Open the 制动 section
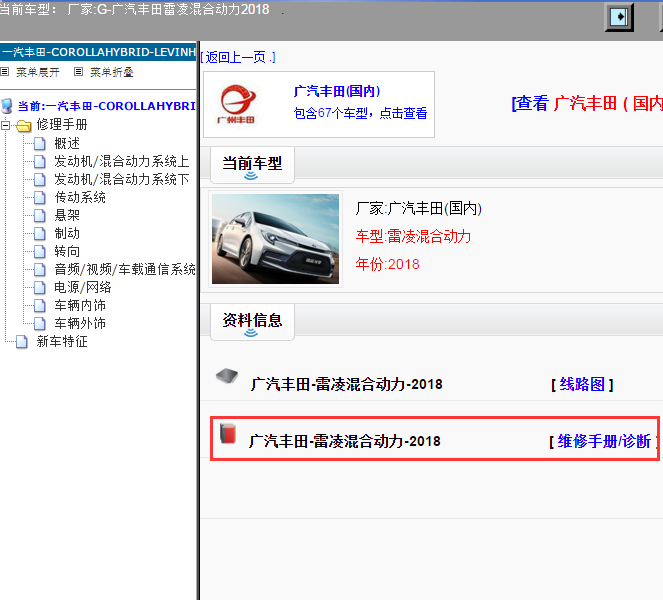Viewport: 663px width, 600px height. click(x=67, y=233)
